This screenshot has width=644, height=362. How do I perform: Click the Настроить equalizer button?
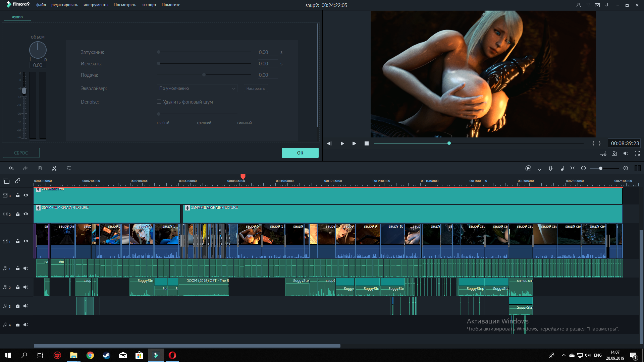tap(256, 88)
